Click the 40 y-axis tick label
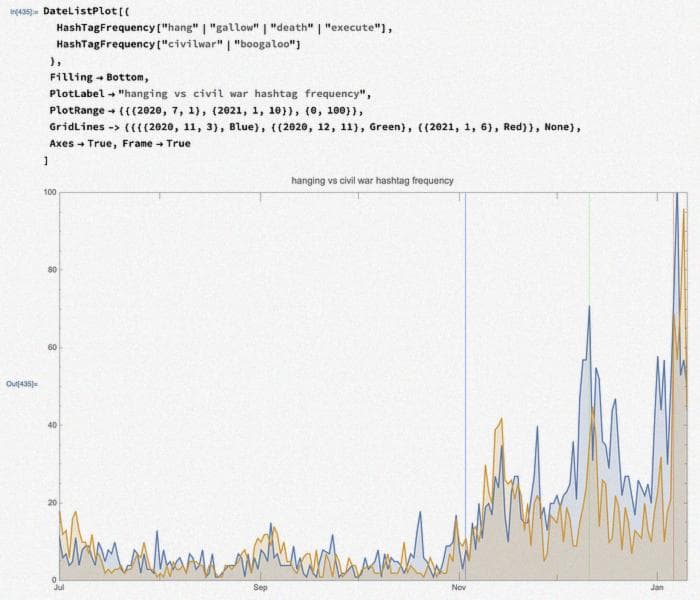 coord(52,425)
